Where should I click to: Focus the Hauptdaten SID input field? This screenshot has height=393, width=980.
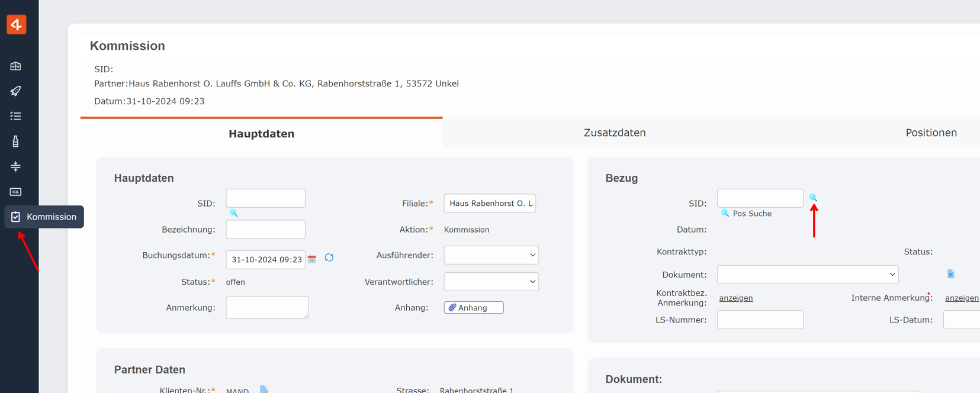tap(266, 198)
